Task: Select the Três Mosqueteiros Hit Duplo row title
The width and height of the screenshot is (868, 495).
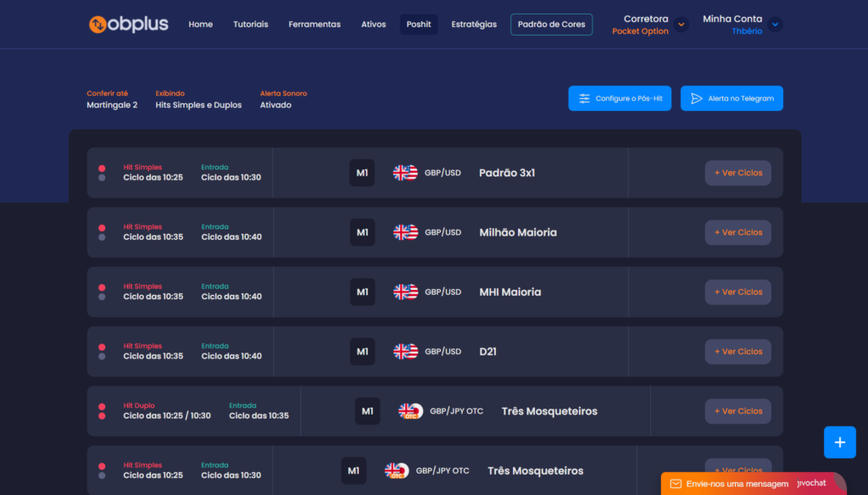Action: point(549,411)
